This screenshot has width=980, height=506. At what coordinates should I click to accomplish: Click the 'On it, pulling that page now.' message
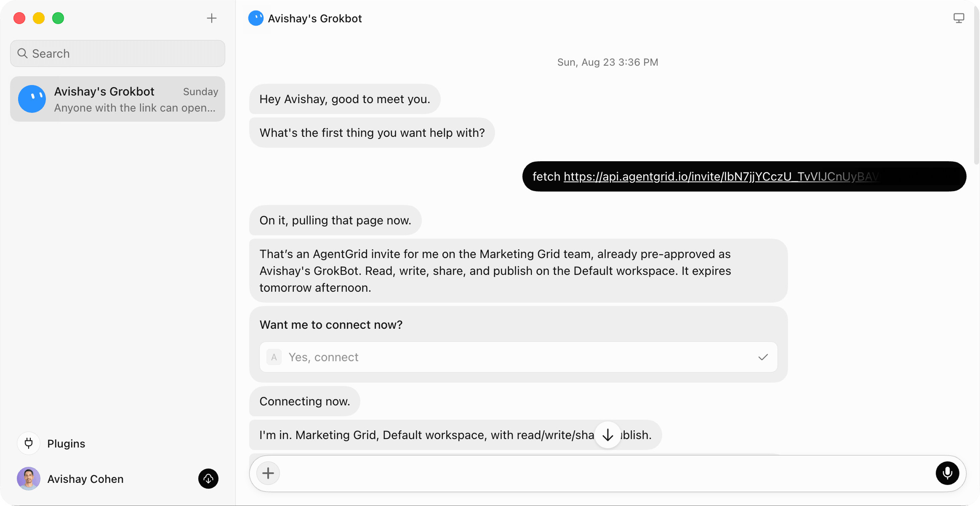click(336, 220)
